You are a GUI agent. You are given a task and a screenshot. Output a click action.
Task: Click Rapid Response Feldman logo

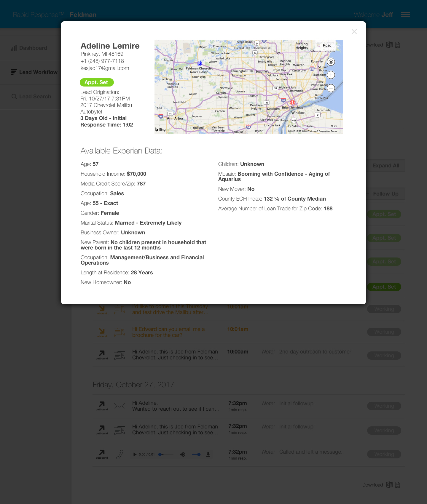coord(55,15)
